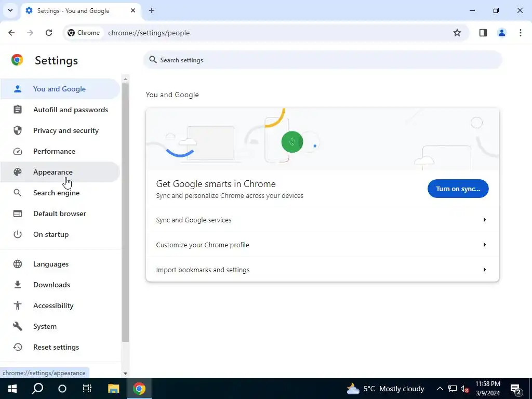This screenshot has height=399, width=532.
Task: Open Task View on taskbar
Action: (x=87, y=389)
